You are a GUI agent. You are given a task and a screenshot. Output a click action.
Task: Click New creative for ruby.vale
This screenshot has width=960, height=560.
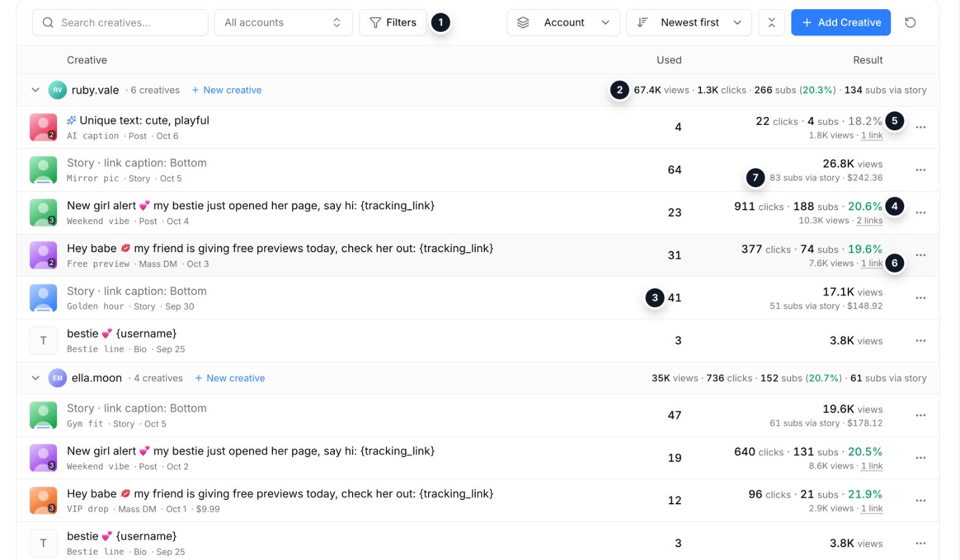click(227, 90)
